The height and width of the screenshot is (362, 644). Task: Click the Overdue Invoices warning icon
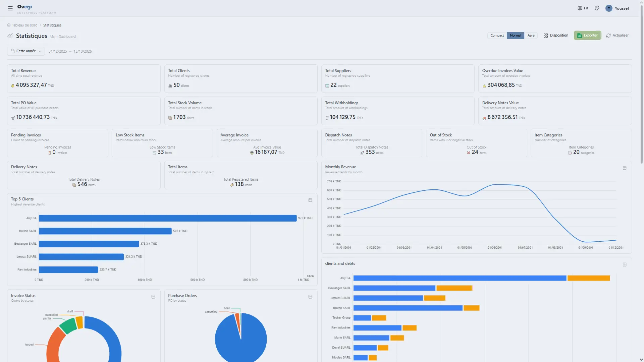(484, 86)
